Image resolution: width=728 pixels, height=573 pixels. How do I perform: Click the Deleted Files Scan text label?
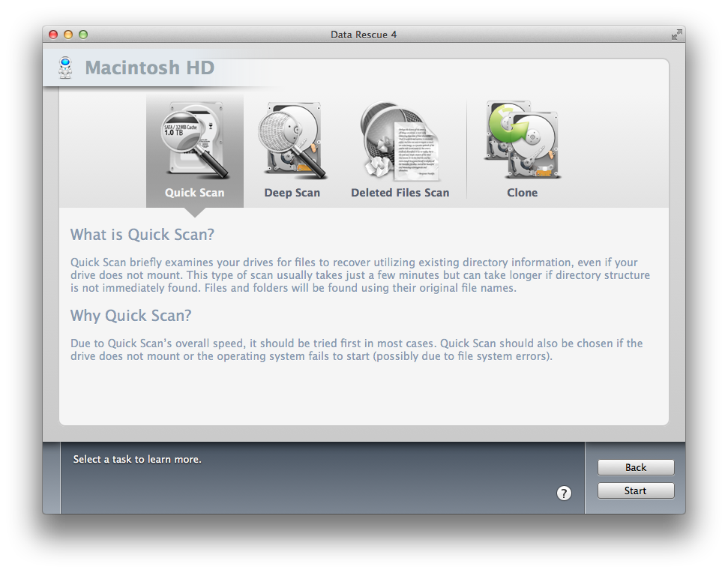[x=400, y=193]
